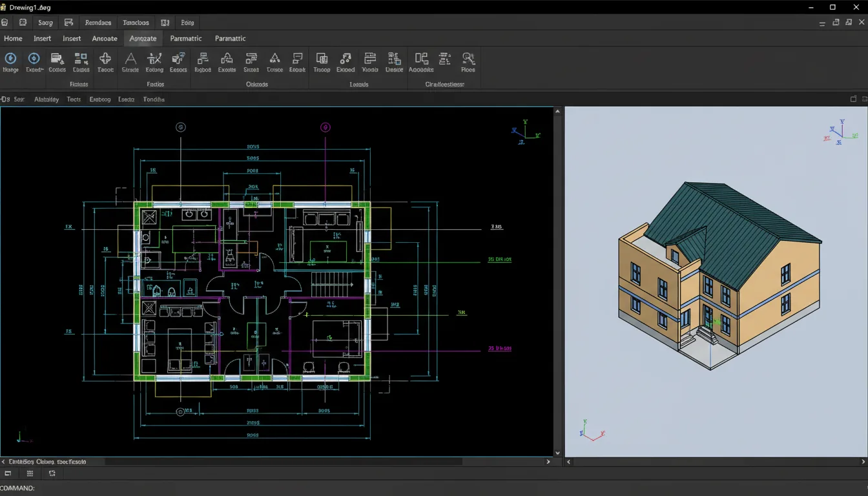Expand the Fictions panel on the ribbon
The height and width of the screenshot is (496, 868).
point(79,84)
